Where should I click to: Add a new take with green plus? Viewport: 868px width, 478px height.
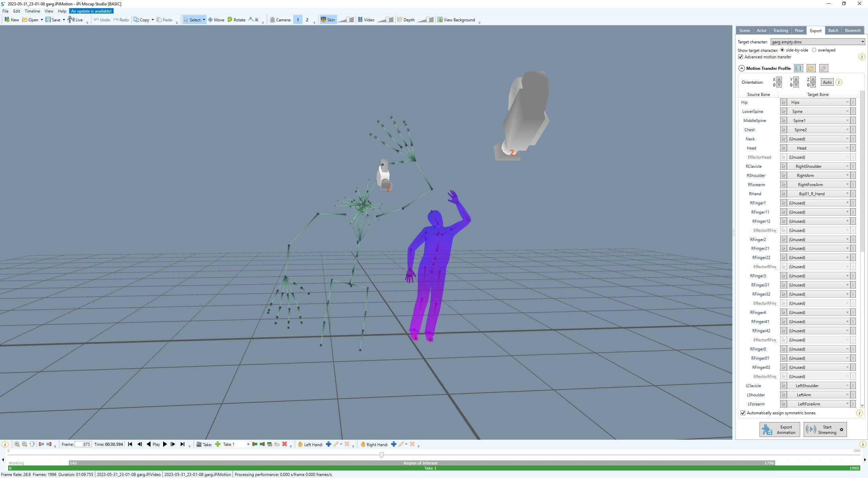[218, 444]
